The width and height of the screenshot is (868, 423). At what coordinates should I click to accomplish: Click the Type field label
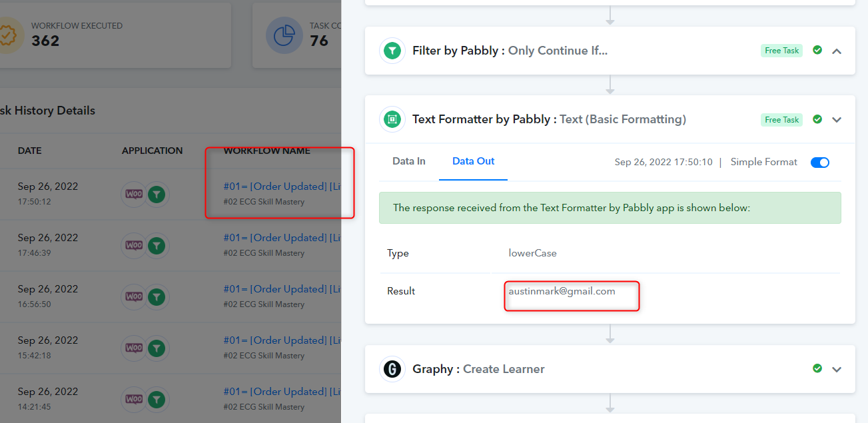pyautogui.click(x=398, y=253)
